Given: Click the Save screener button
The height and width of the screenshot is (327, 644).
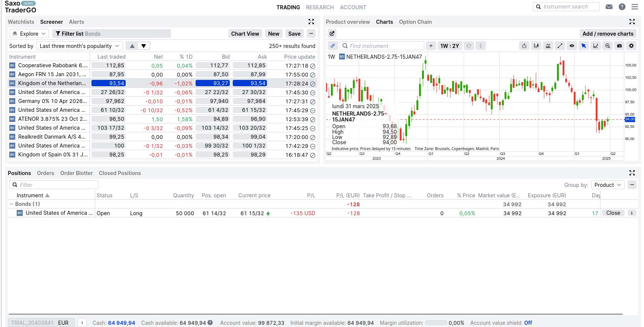Looking at the screenshot, I should [294, 33].
